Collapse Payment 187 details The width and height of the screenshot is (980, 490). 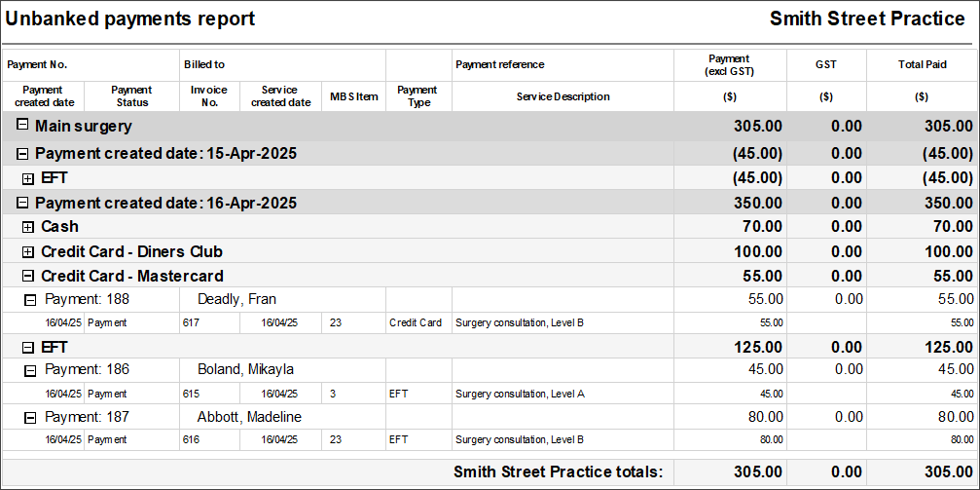29,417
